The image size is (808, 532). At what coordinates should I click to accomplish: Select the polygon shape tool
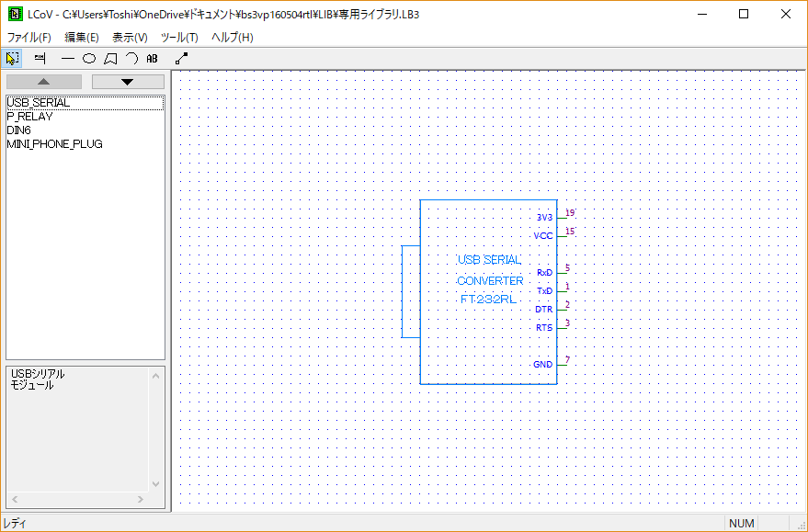pos(111,58)
